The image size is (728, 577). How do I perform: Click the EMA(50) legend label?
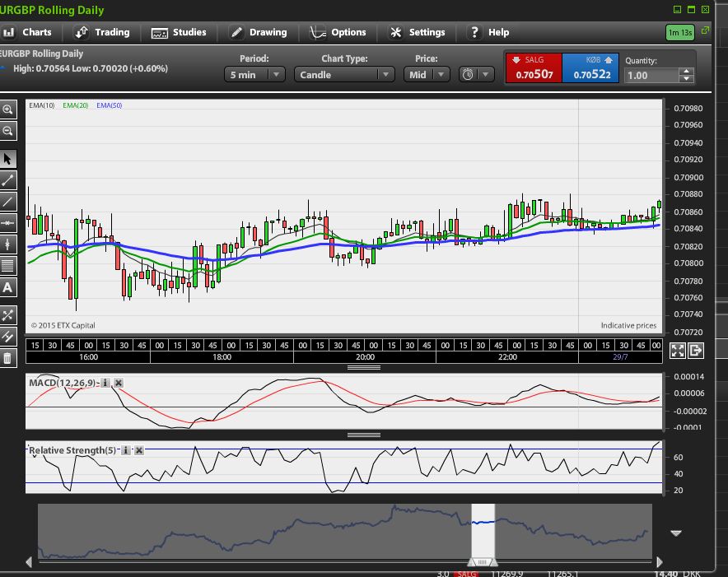110,105
